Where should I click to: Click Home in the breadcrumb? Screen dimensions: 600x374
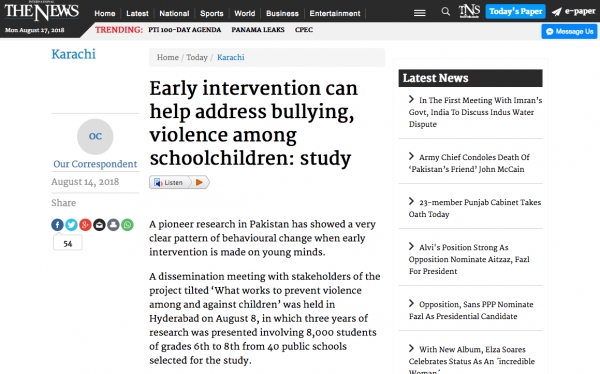[x=168, y=57]
